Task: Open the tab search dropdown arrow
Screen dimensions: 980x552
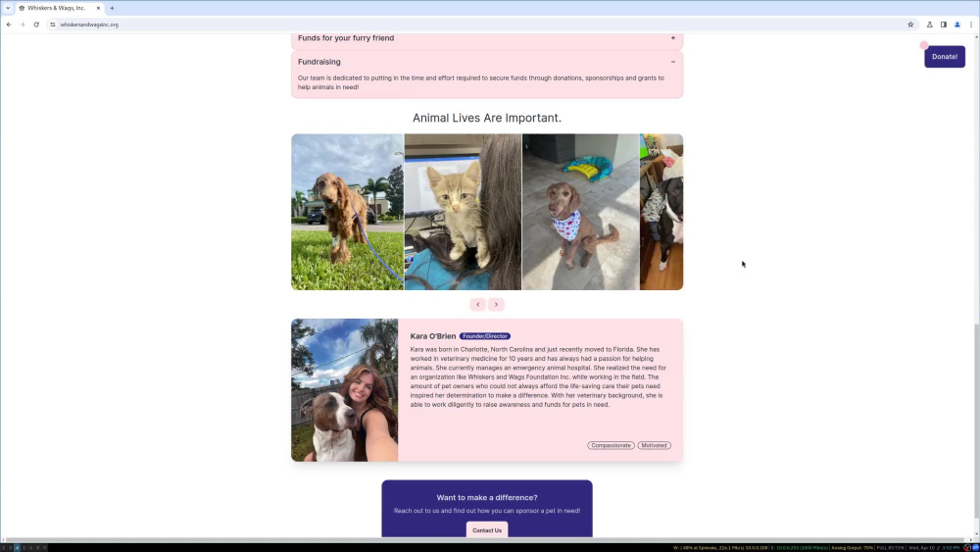Action: 8,8
